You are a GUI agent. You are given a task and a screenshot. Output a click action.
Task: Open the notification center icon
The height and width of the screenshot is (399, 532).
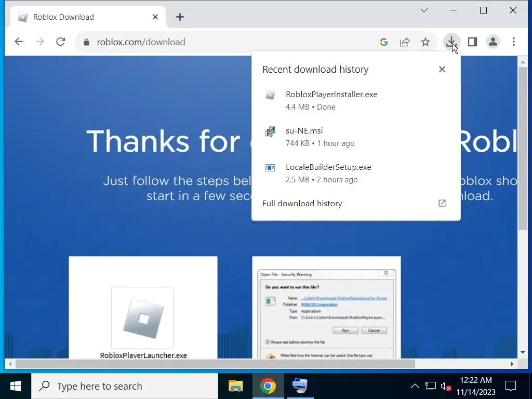click(511, 386)
